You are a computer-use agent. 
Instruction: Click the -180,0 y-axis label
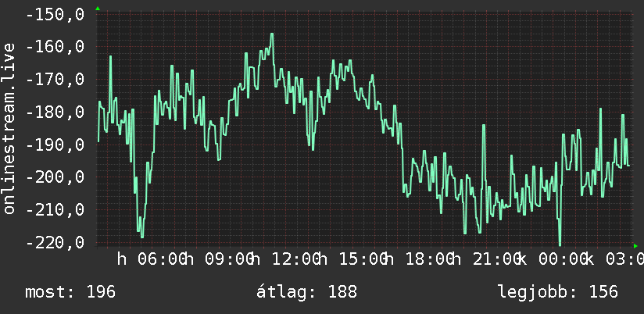[55, 112]
